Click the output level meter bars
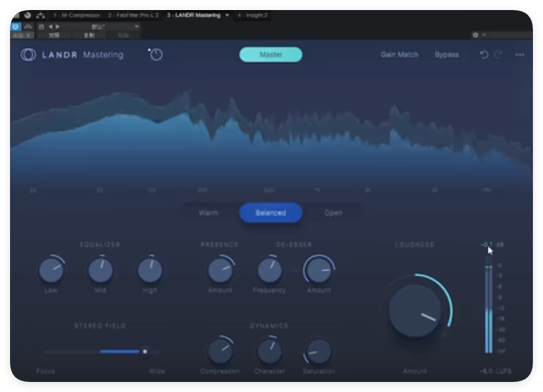This screenshot has width=543, height=392. (488, 309)
